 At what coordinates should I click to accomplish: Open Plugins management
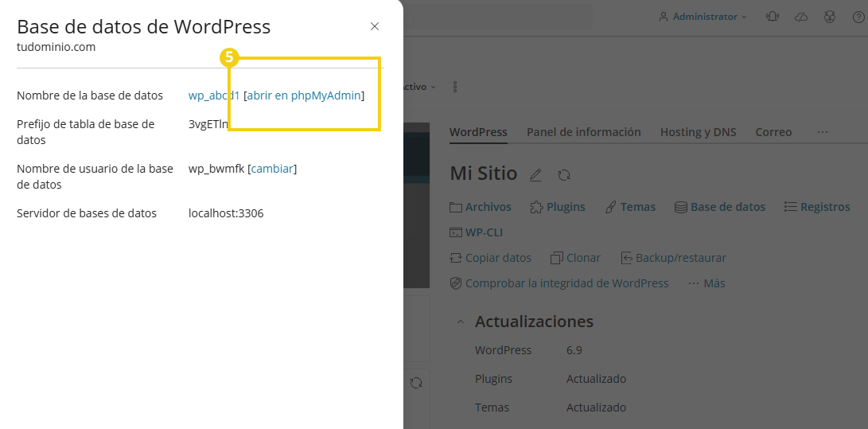tap(558, 207)
